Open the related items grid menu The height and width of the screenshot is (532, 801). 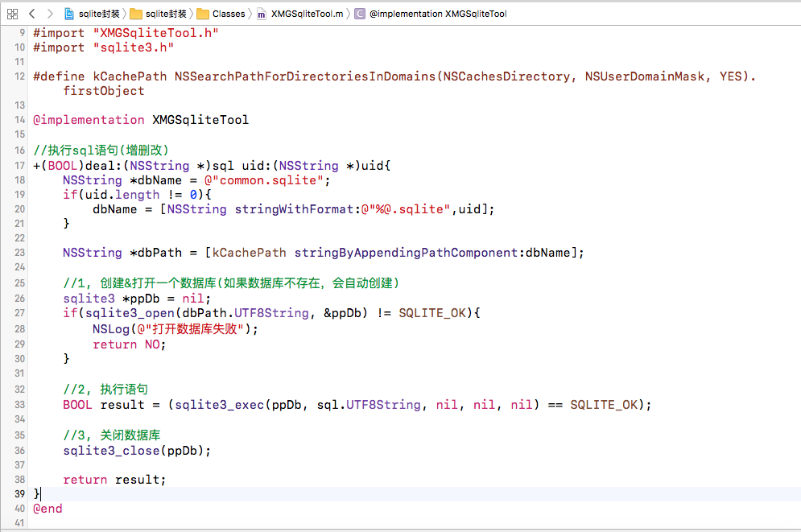pos(12,14)
